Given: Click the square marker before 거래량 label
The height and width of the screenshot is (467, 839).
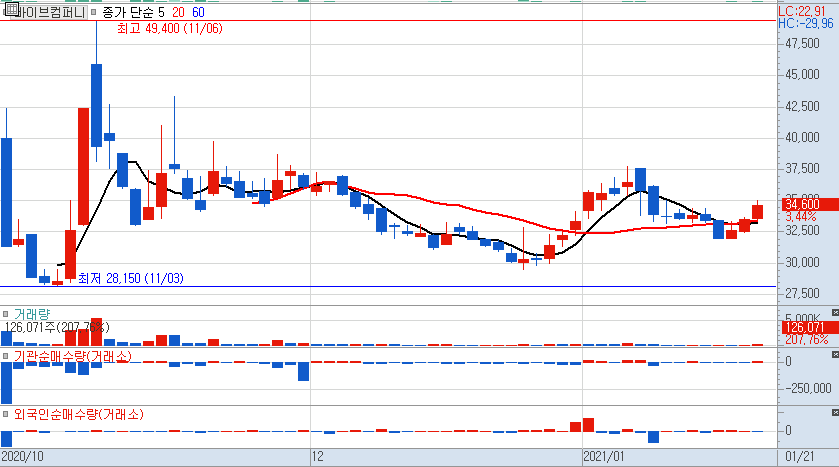Looking at the screenshot, I should point(5,314).
